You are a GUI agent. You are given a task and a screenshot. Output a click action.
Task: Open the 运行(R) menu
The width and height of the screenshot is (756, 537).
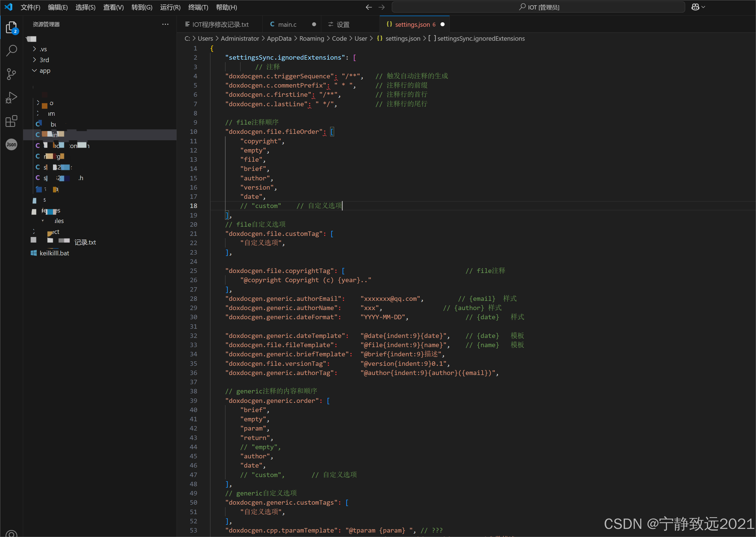[170, 7]
